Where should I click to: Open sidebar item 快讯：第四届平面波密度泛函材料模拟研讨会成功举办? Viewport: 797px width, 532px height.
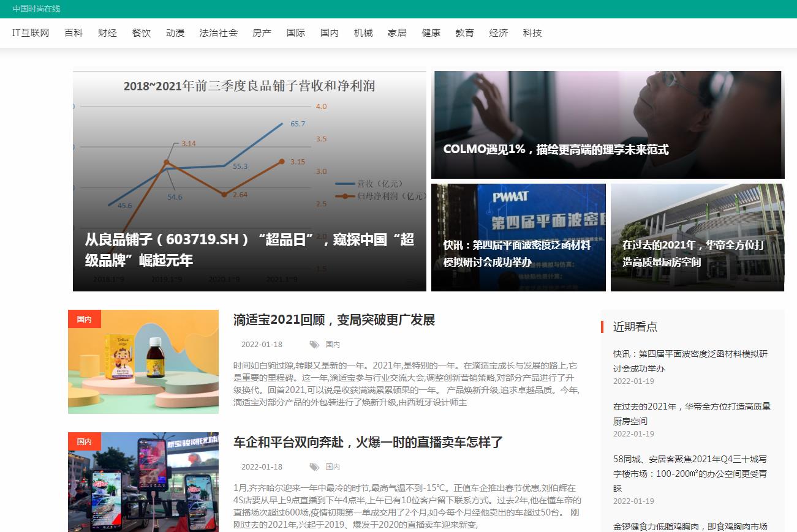pyautogui.click(x=690, y=361)
